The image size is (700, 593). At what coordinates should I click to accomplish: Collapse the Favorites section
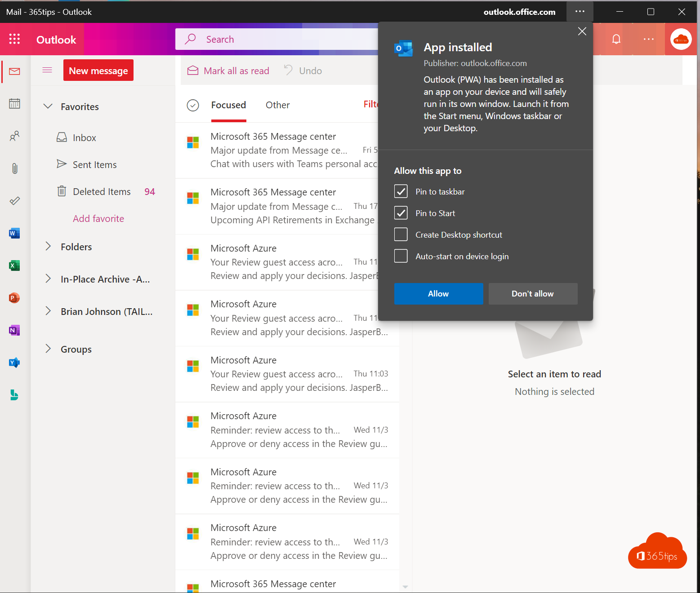(48, 106)
